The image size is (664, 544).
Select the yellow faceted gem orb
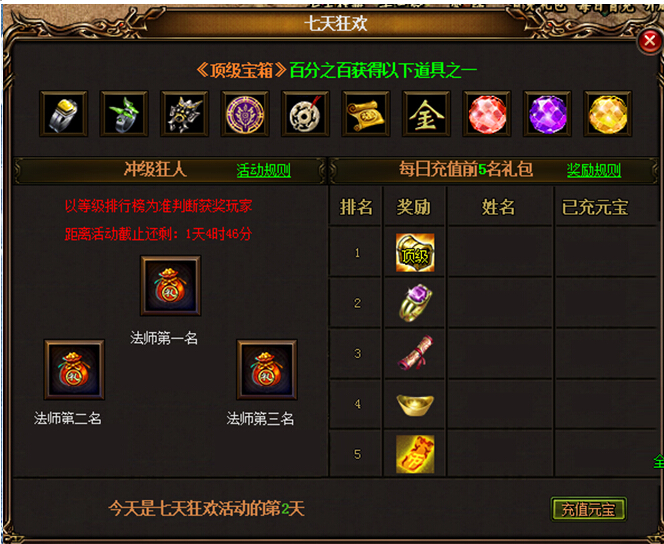(608, 113)
